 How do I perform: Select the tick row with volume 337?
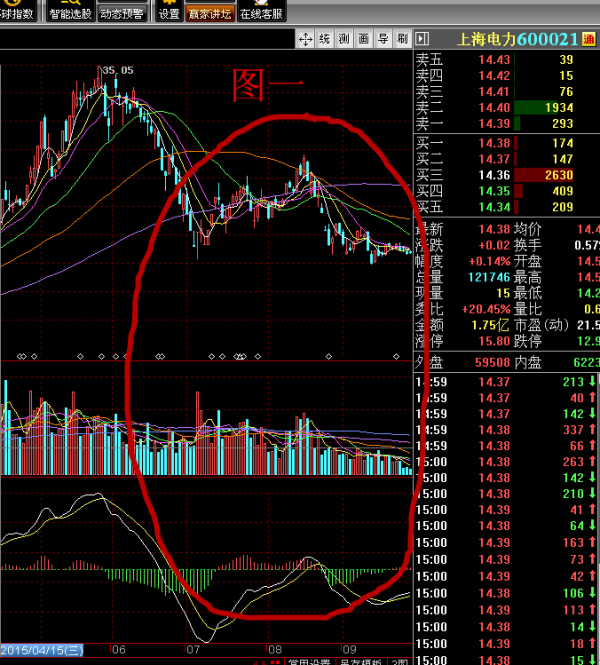click(506, 430)
